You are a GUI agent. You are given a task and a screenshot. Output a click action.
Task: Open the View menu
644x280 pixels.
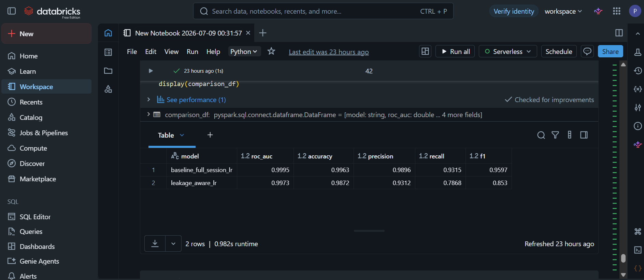171,52
